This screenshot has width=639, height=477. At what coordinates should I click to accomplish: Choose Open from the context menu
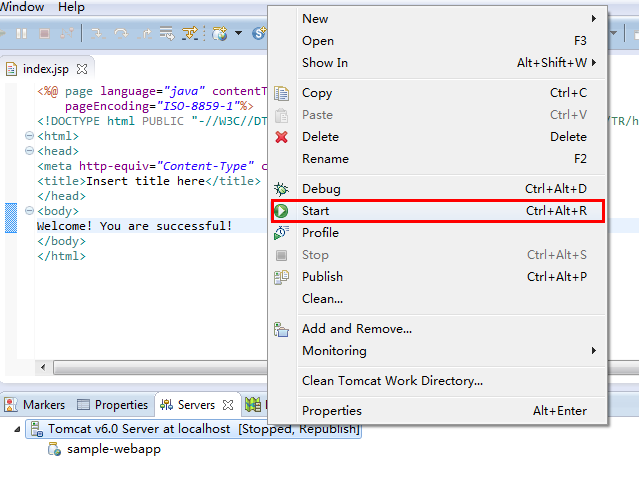pyautogui.click(x=439, y=41)
